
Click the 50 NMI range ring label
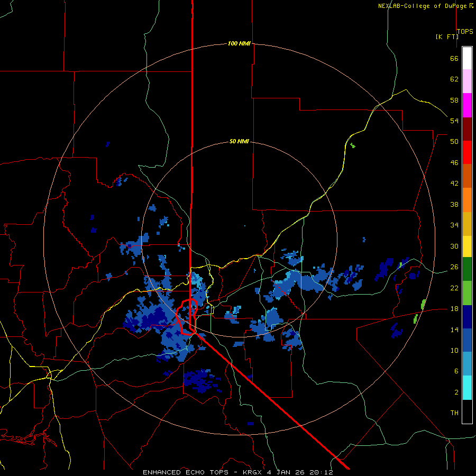(239, 141)
